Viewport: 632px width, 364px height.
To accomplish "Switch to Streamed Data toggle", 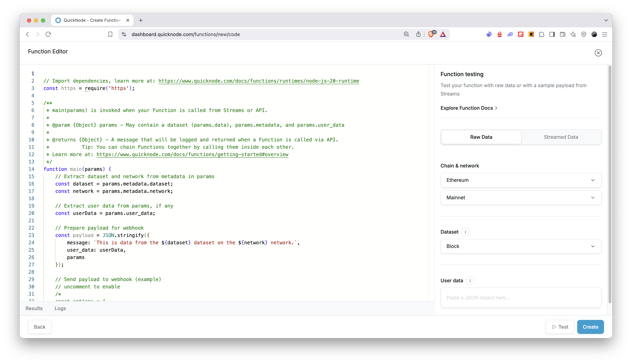I will [x=561, y=137].
